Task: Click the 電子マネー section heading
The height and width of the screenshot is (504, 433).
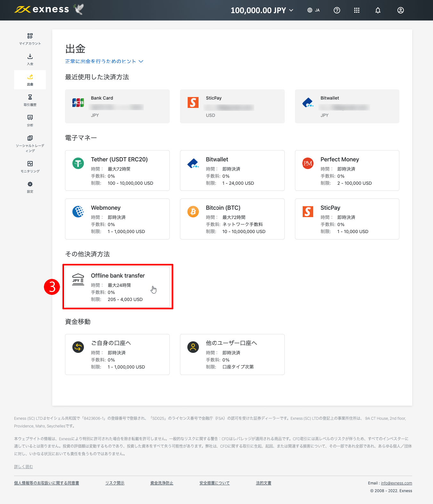Action: tap(81, 138)
